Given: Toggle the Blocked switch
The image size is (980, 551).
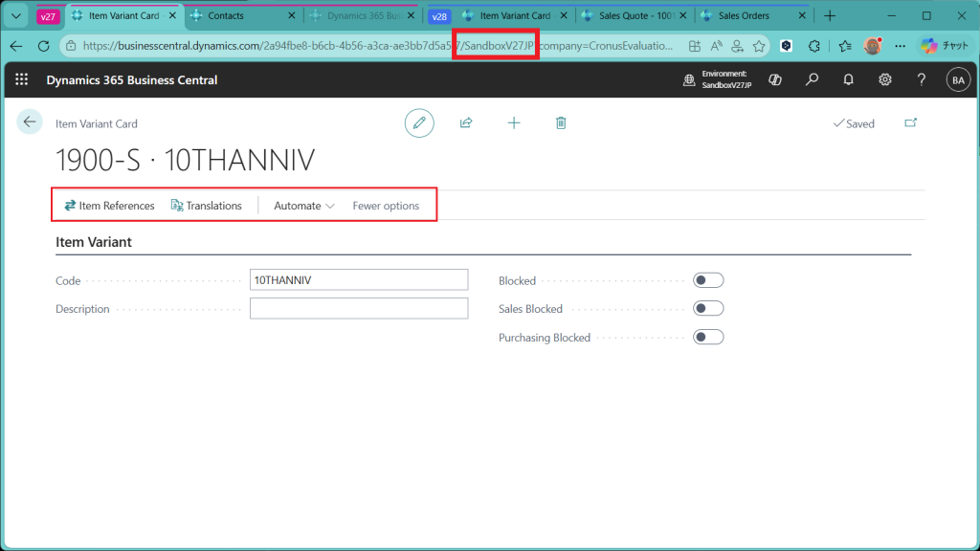Looking at the screenshot, I should point(708,280).
